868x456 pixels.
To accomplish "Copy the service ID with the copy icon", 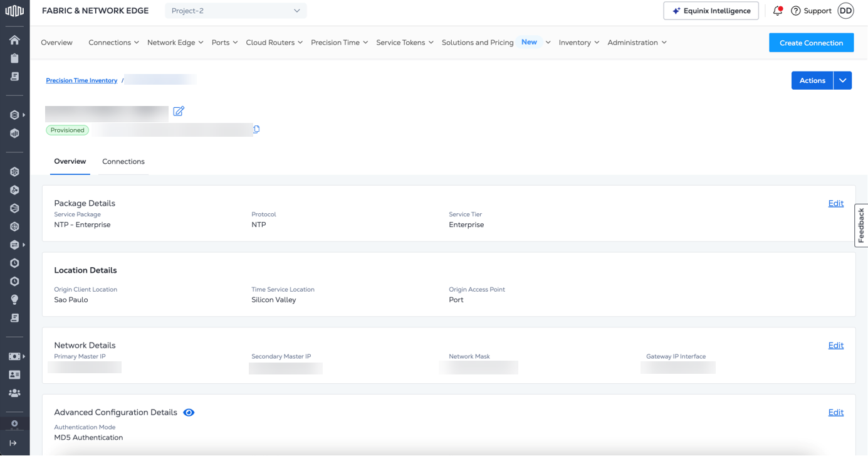I will [x=256, y=129].
